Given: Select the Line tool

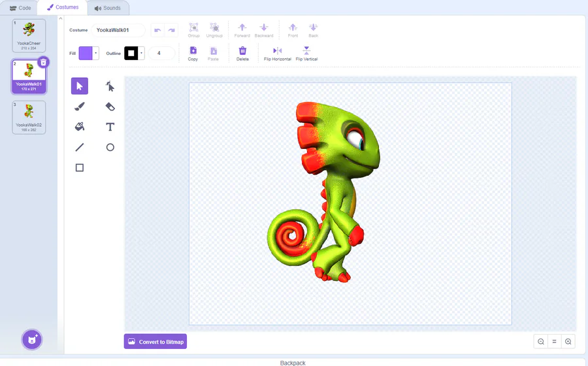Looking at the screenshot, I should pos(80,147).
